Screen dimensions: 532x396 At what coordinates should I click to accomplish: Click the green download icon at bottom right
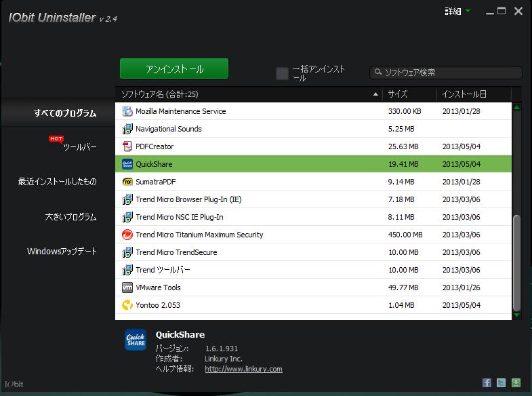coord(516,382)
